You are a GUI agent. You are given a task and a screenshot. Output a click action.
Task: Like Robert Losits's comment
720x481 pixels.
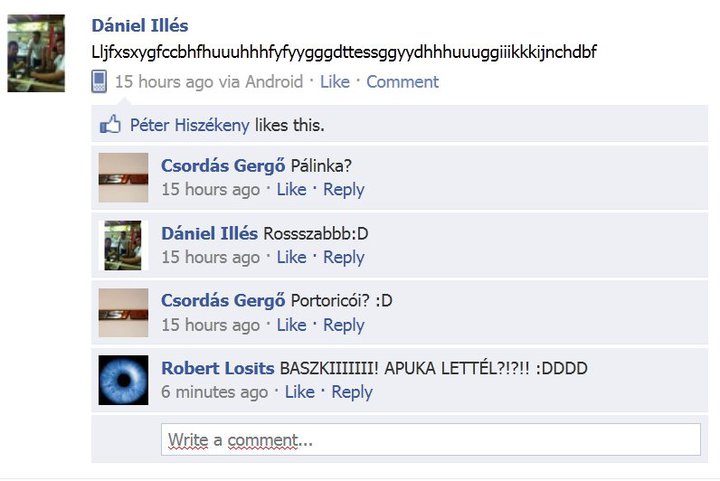pos(299,392)
